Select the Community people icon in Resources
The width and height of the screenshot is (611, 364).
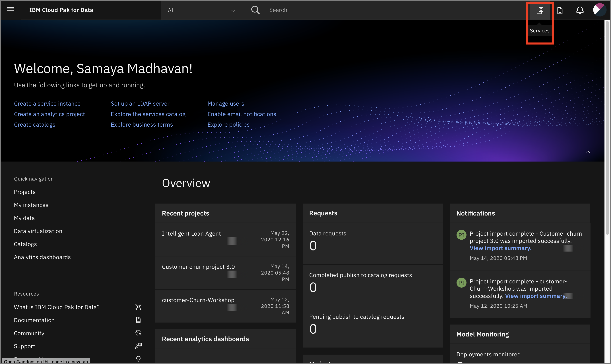click(x=139, y=333)
